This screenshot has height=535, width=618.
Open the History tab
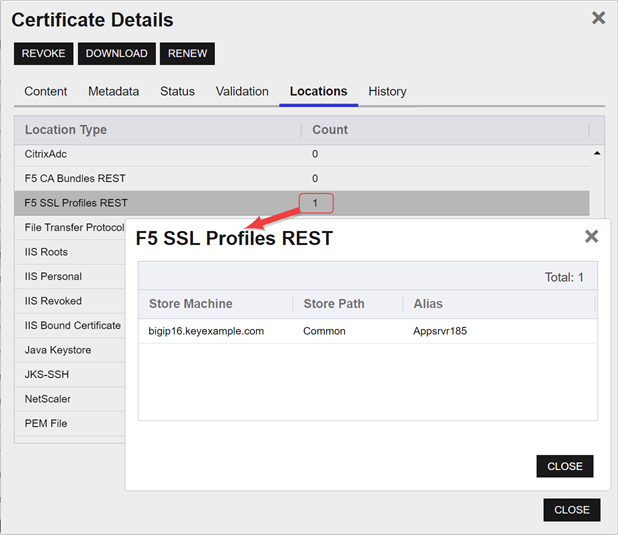(387, 91)
